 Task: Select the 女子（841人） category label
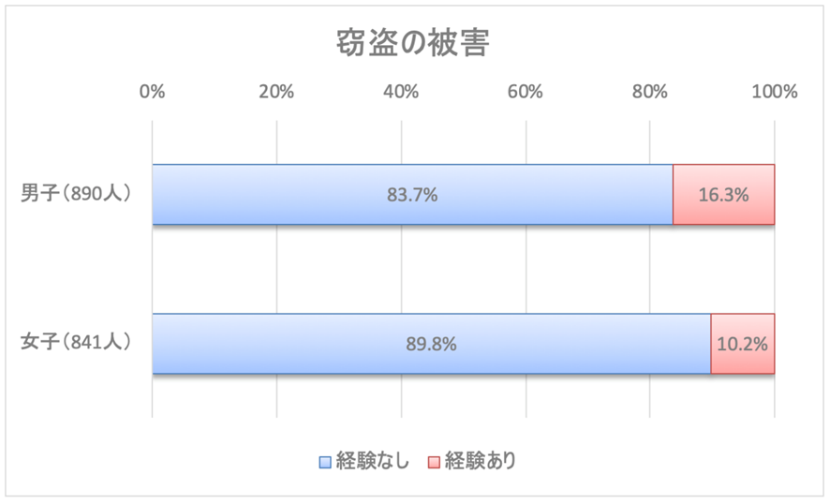coord(77,343)
